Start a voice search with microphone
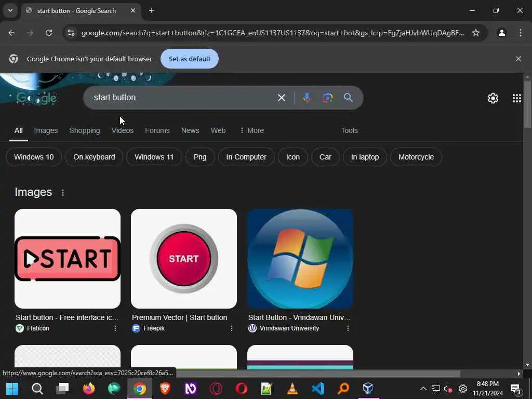Viewport: 532px width, 399px height. click(x=307, y=98)
